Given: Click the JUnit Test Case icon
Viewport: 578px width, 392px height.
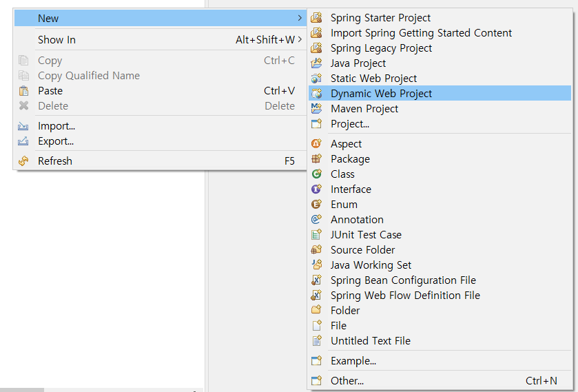Looking at the screenshot, I should tap(316, 234).
